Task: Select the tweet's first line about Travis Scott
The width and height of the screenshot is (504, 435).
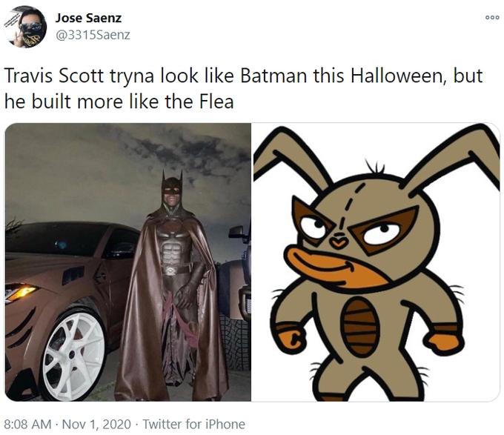Action: click(243, 76)
